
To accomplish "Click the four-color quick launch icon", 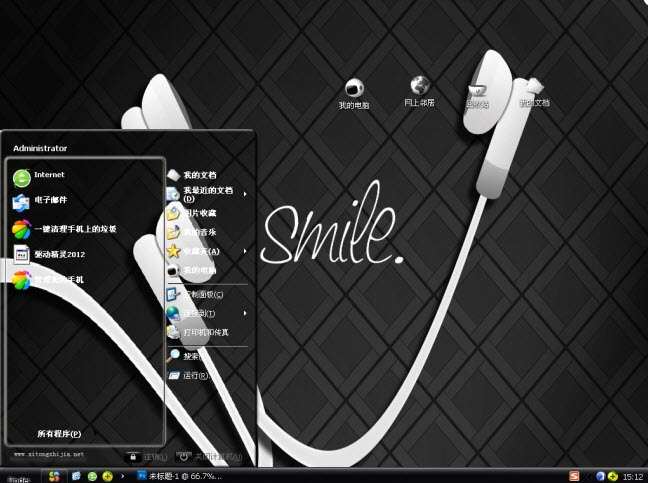I will (54, 476).
